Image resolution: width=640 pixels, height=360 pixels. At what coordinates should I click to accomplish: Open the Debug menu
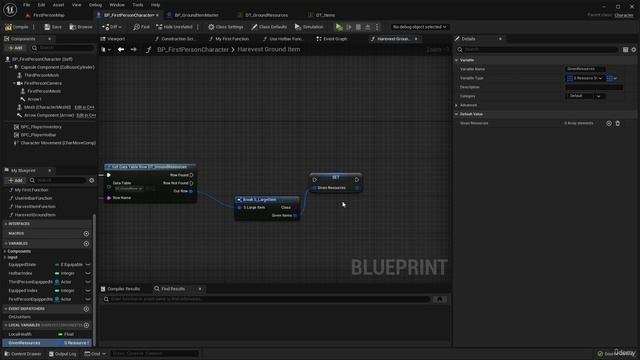pos(95,5)
